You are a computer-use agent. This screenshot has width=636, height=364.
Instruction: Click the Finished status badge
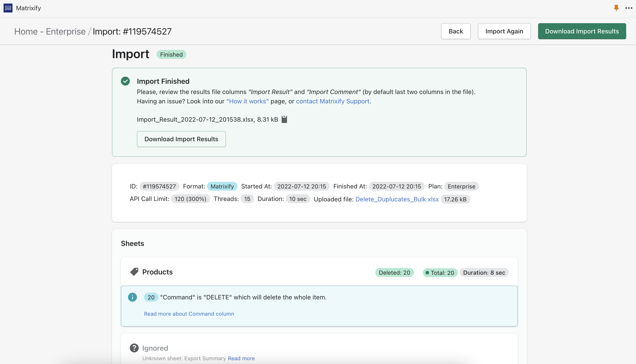[x=171, y=55]
